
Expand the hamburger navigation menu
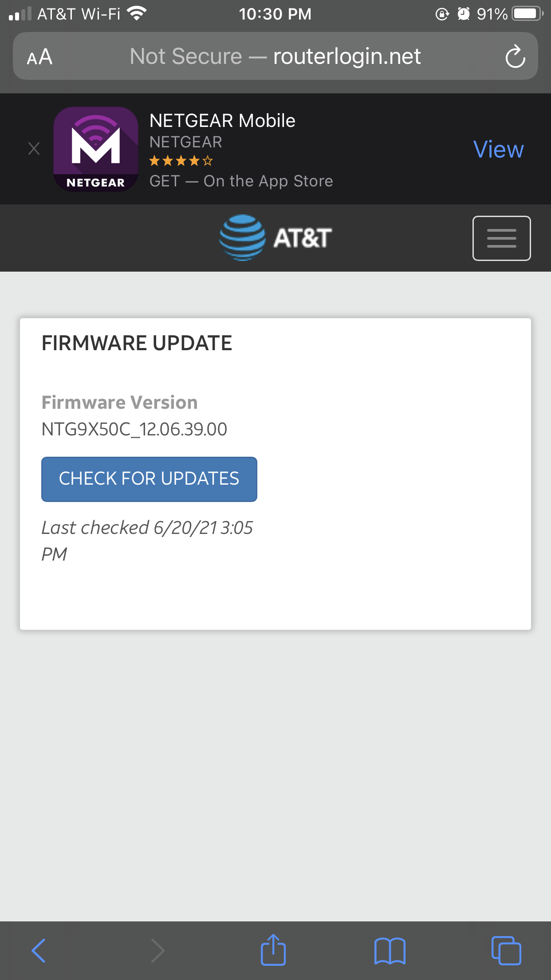[501, 238]
